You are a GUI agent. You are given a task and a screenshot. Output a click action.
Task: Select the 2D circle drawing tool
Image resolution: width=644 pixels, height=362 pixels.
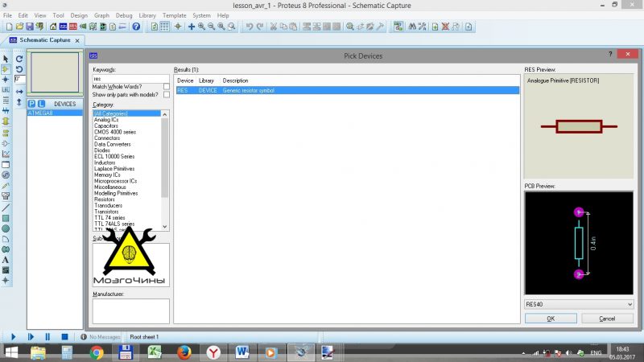6,228
